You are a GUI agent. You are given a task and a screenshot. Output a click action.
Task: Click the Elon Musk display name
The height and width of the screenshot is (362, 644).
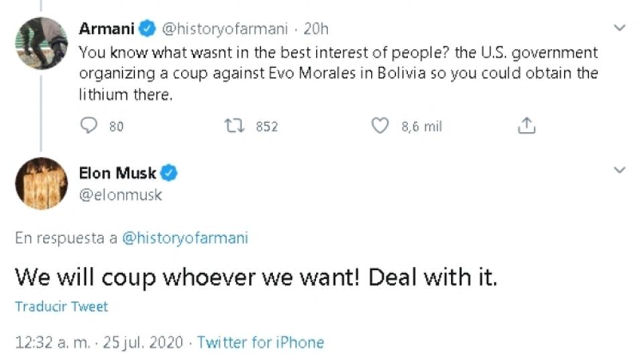117,173
